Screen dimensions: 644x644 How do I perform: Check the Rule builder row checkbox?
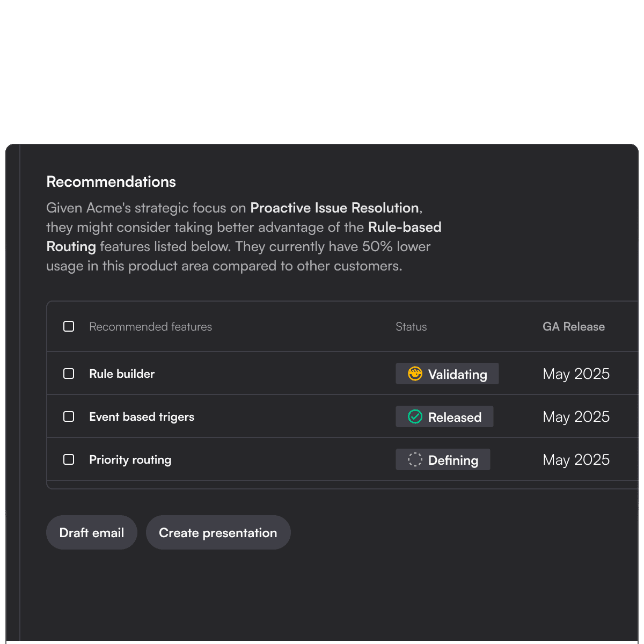click(69, 374)
